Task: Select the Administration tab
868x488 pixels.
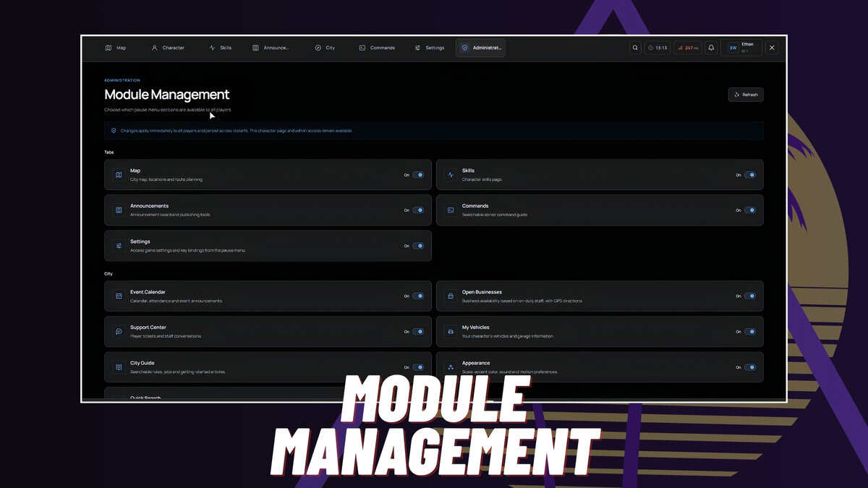Action: pos(481,48)
